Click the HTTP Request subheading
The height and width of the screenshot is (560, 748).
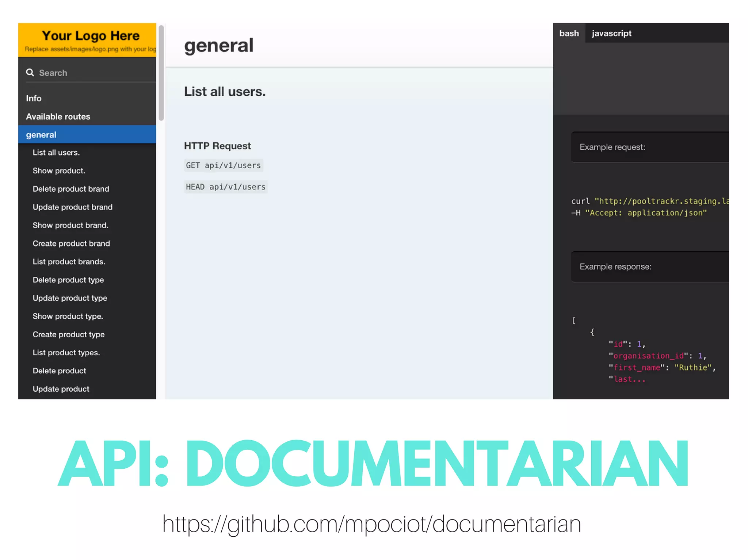[217, 146]
